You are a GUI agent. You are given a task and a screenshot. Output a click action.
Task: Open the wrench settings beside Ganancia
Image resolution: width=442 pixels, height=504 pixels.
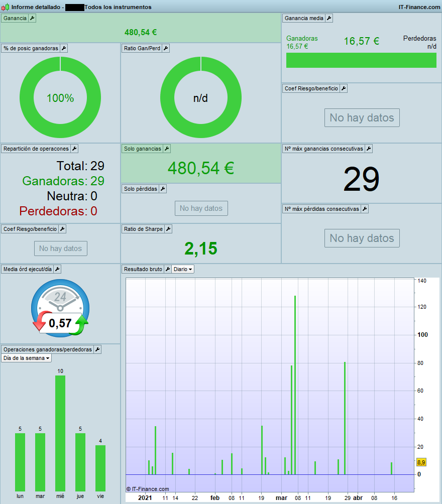[32, 18]
